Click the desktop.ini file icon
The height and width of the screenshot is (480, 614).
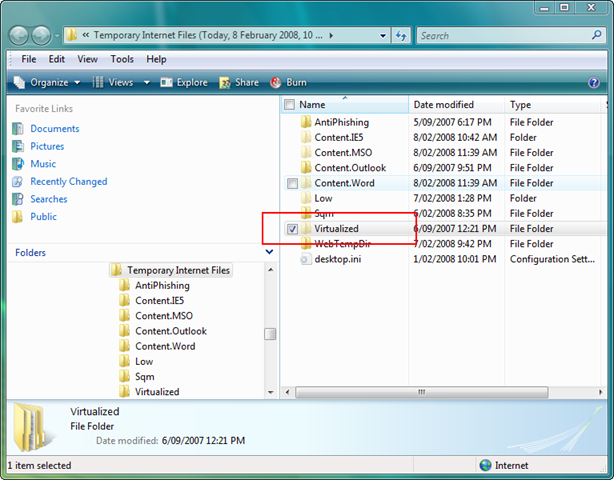(x=306, y=260)
